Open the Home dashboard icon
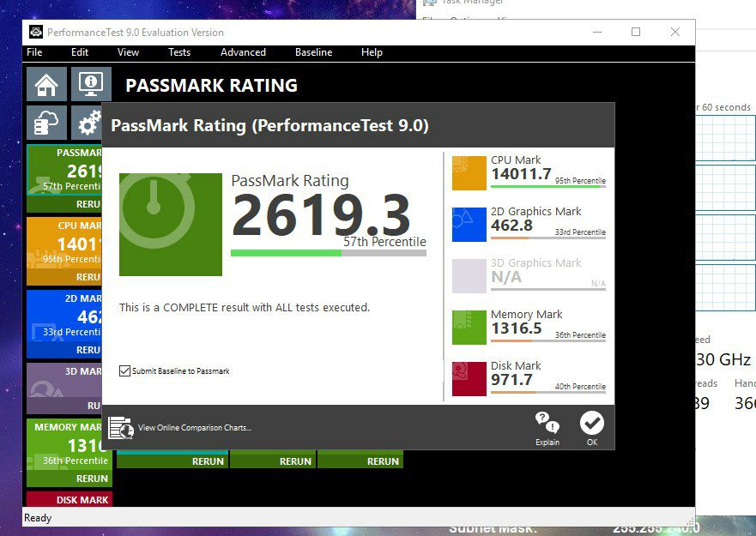Screen dimensions: 756x536 click(x=46, y=84)
